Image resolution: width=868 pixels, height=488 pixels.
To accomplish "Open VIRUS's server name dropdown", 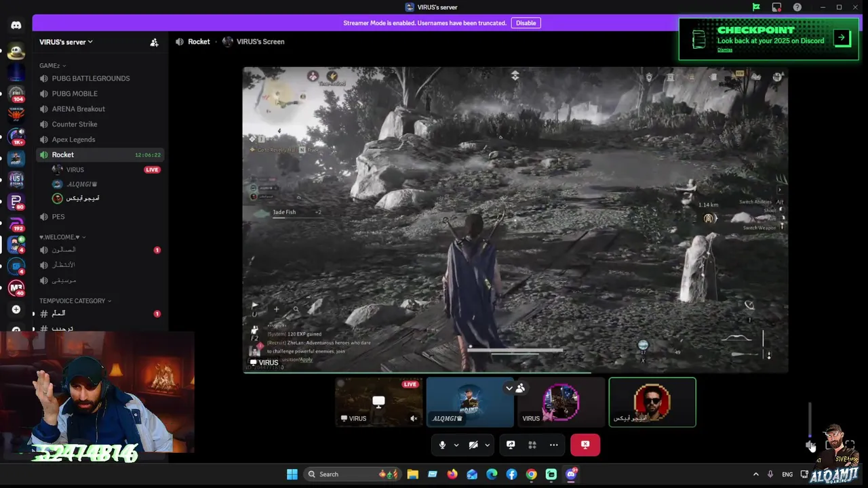I will coord(66,42).
